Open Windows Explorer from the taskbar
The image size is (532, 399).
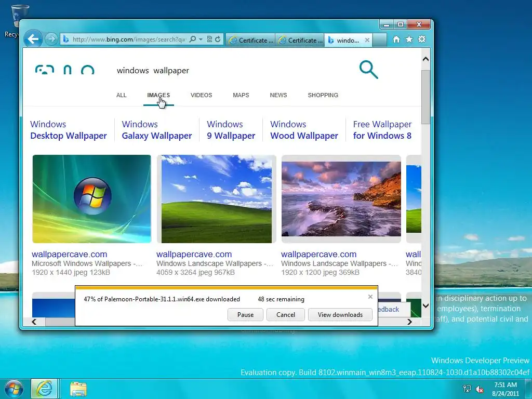[78, 389]
